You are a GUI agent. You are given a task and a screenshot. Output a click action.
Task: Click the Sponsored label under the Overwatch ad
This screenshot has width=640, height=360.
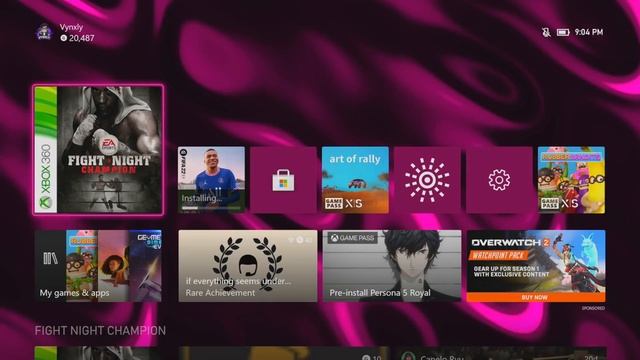593,308
